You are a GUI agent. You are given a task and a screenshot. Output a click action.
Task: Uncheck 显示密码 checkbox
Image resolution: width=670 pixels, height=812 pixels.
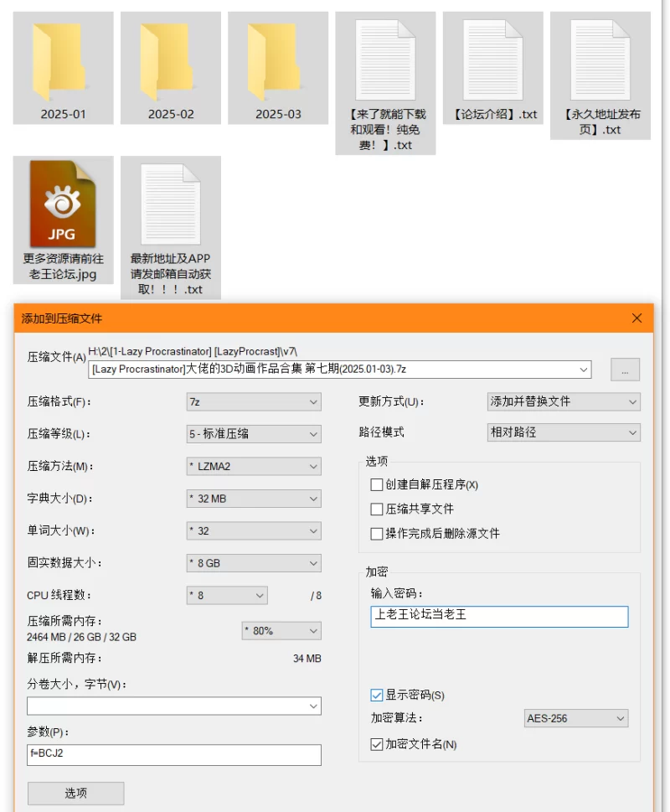(377, 695)
